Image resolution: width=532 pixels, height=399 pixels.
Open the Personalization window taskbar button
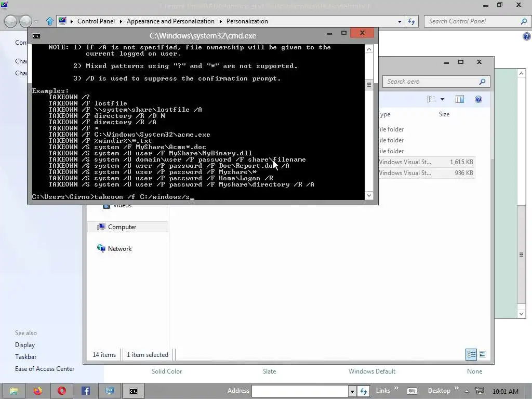coord(109,391)
